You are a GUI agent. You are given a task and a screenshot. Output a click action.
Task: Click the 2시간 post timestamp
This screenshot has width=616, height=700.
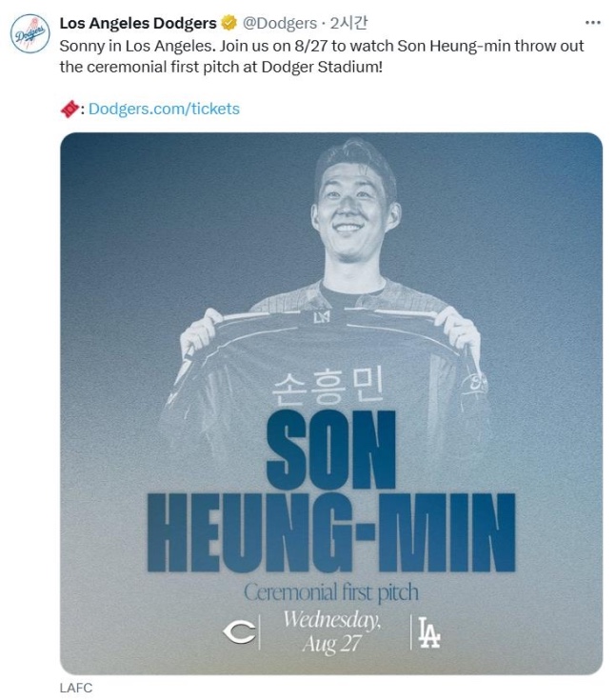(348, 23)
